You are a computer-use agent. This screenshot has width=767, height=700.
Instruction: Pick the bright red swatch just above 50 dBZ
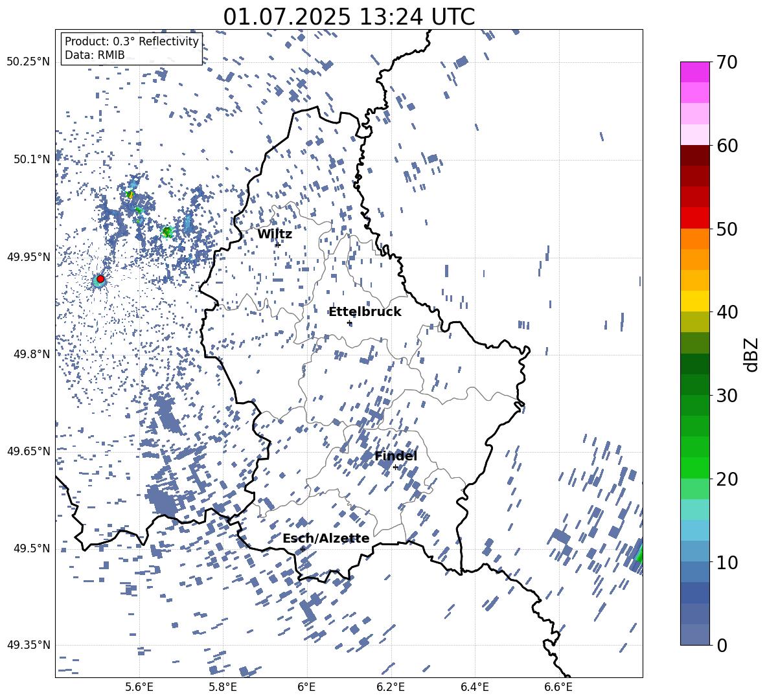point(694,218)
